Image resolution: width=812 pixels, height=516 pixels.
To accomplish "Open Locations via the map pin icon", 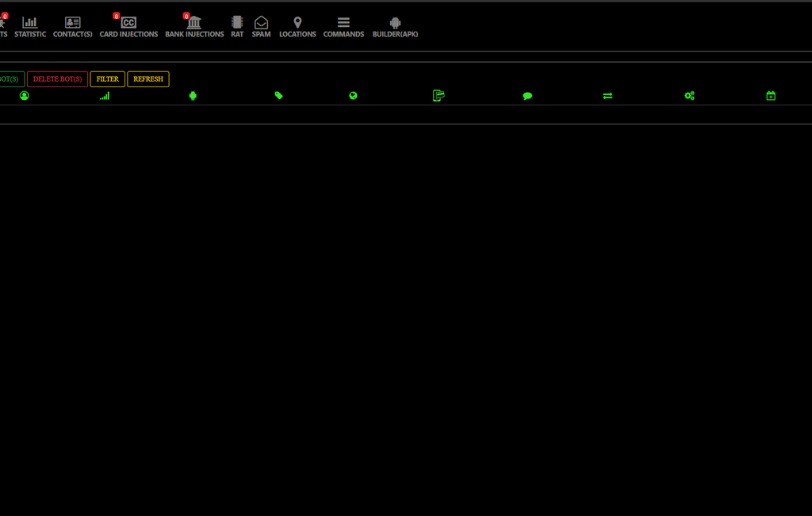I will click(x=297, y=23).
